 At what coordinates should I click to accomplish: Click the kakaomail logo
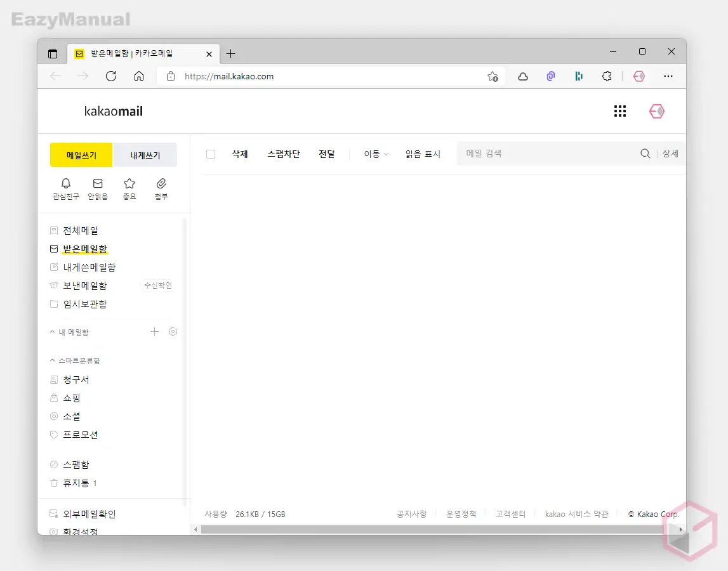pos(113,112)
